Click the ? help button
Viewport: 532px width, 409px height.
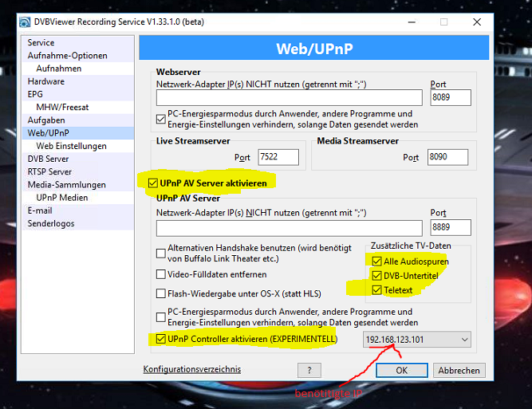point(309,370)
